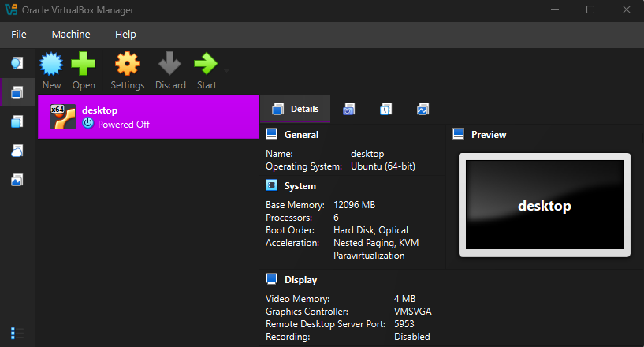Click the gray Discard arrow icon
The height and width of the screenshot is (347, 644).
coord(170,63)
